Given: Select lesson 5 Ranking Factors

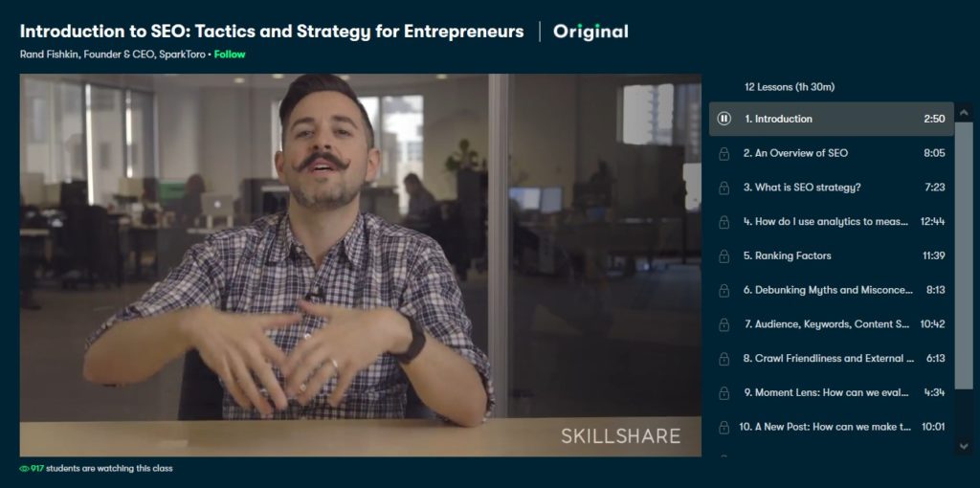Looking at the screenshot, I should [832, 255].
